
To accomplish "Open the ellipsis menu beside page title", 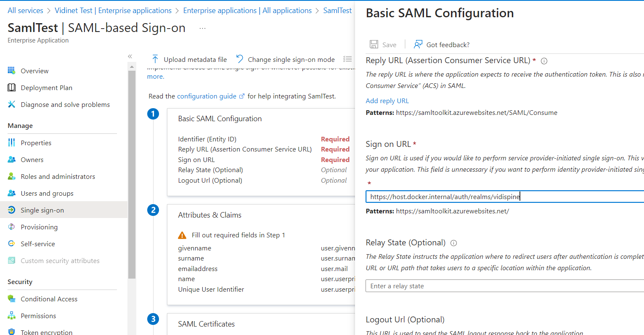I will (202, 28).
